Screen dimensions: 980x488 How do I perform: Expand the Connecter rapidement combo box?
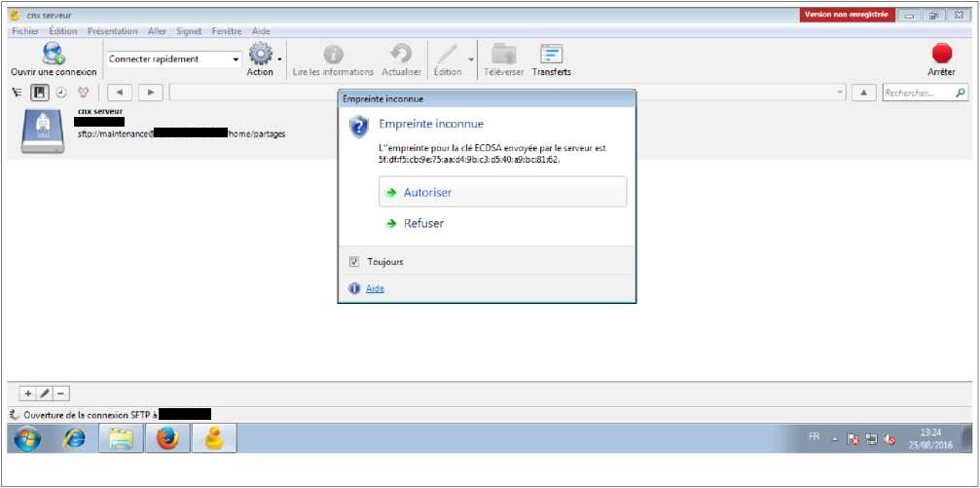pyautogui.click(x=236, y=59)
